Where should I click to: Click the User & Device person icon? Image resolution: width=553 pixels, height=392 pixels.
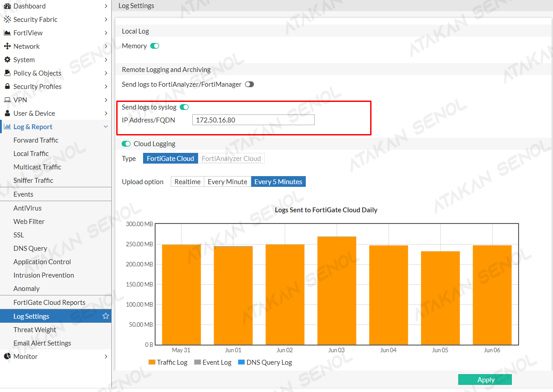[x=7, y=114]
